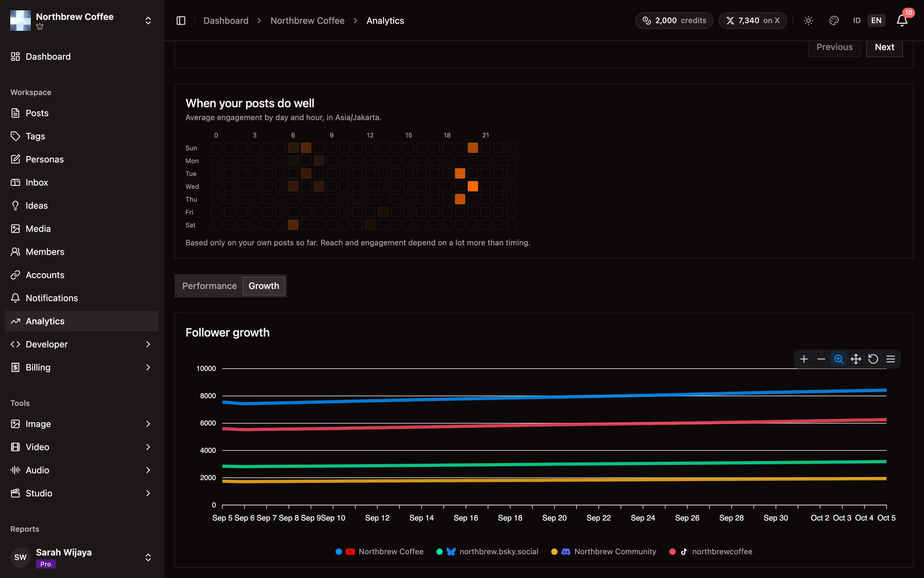Toggle the sidebar panel icon
This screenshot has height=578, width=924.
(181, 21)
